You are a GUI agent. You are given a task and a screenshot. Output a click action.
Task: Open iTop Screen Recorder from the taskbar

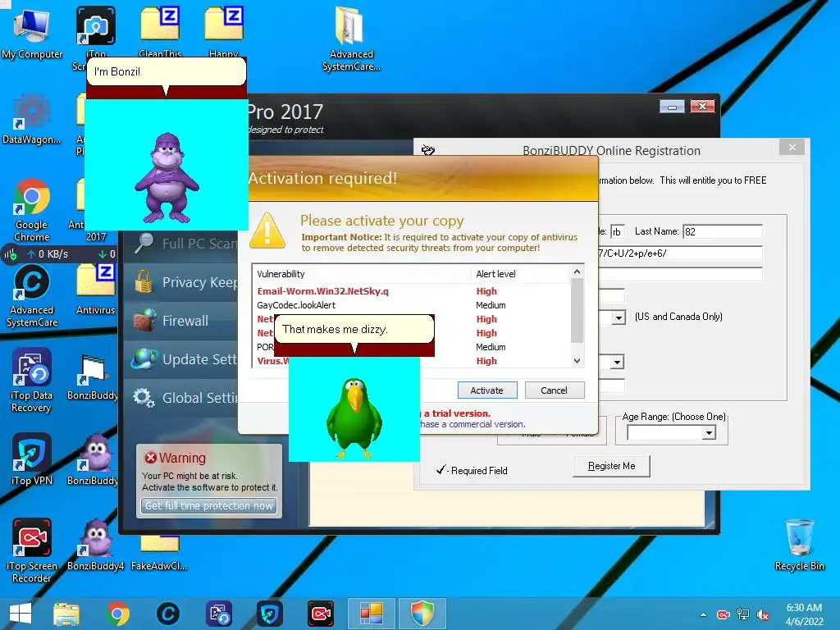pos(321,614)
